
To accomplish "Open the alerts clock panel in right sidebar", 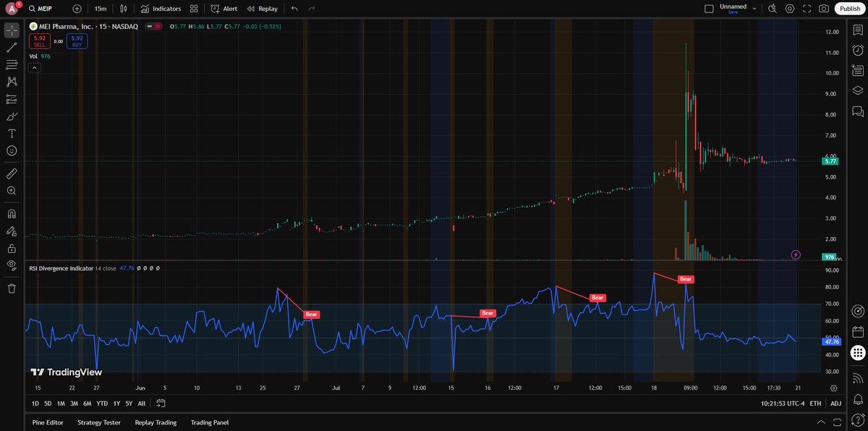I will pyautogui.click(x=858, y=51).
